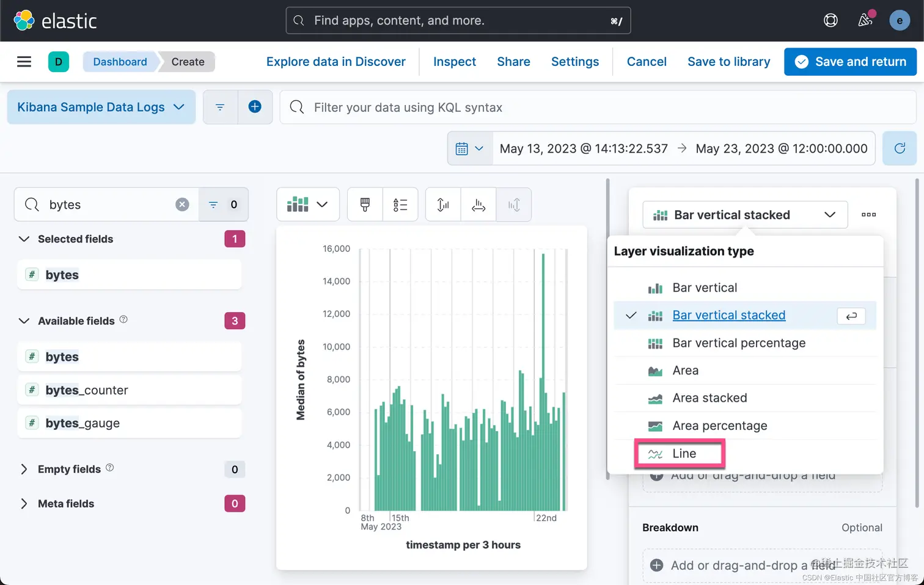Image resolution: width=924 pixels, height=585 pixels.
Task: Select 'Bar vertical stacked' option
Action: coord(745,315)
